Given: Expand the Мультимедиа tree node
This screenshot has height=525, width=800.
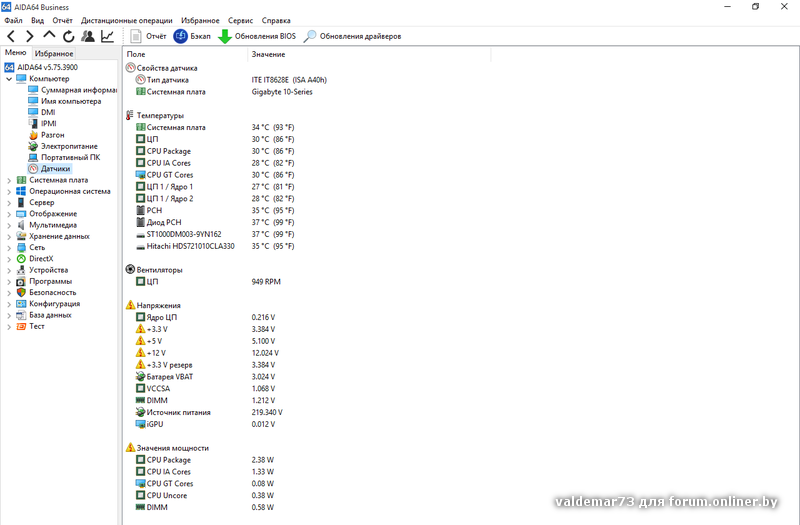Looking at the screenshot, I should point(9,225).
